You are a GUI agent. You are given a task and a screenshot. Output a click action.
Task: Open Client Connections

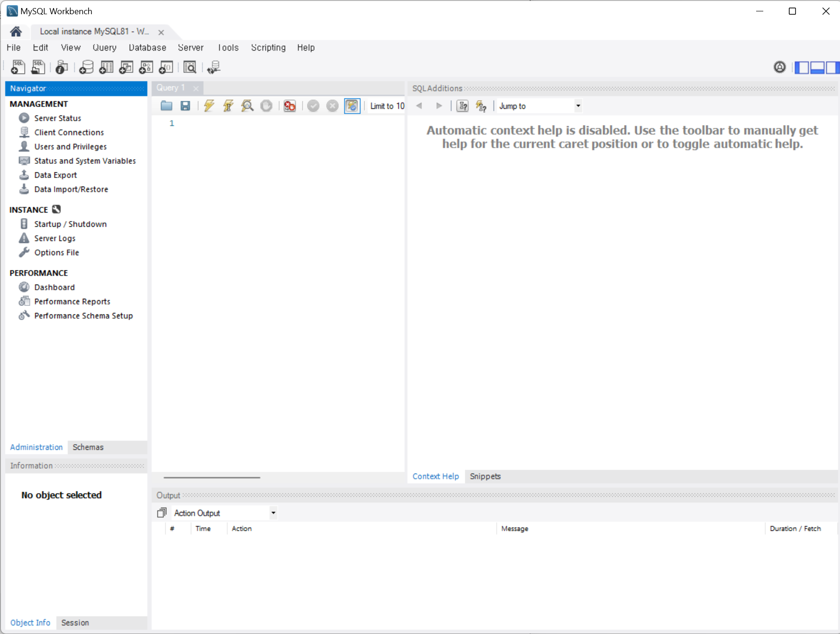pos(69,132)
